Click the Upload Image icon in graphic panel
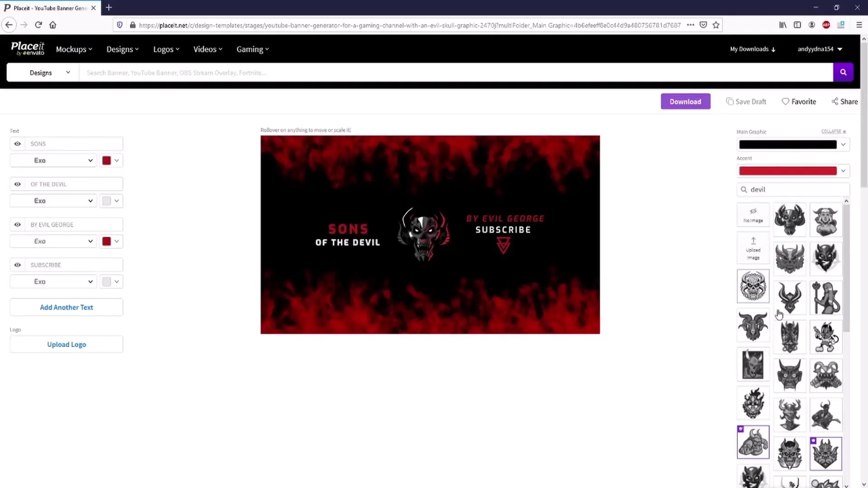Image resolution: width=868 pixels, height=488 pixels. 754,249
